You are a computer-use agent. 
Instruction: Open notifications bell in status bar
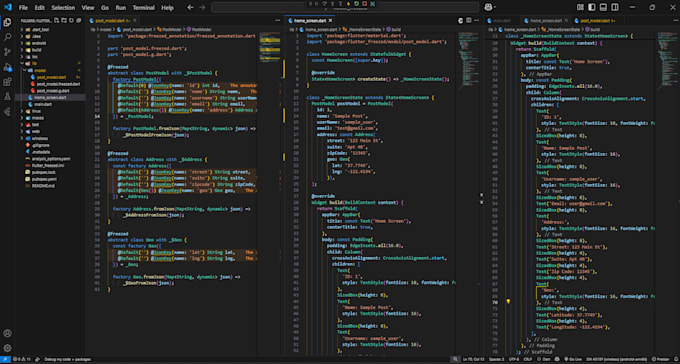(x=675, y=359)
